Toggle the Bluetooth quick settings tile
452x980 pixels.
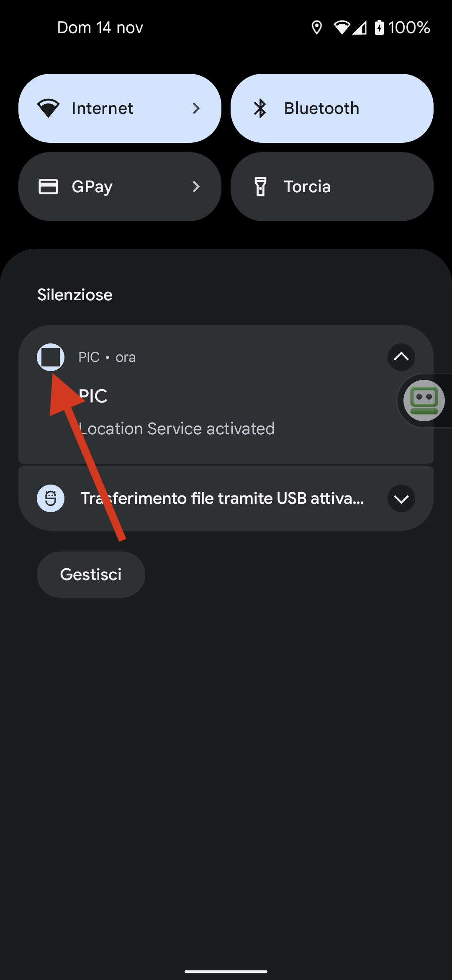(332, 108)
